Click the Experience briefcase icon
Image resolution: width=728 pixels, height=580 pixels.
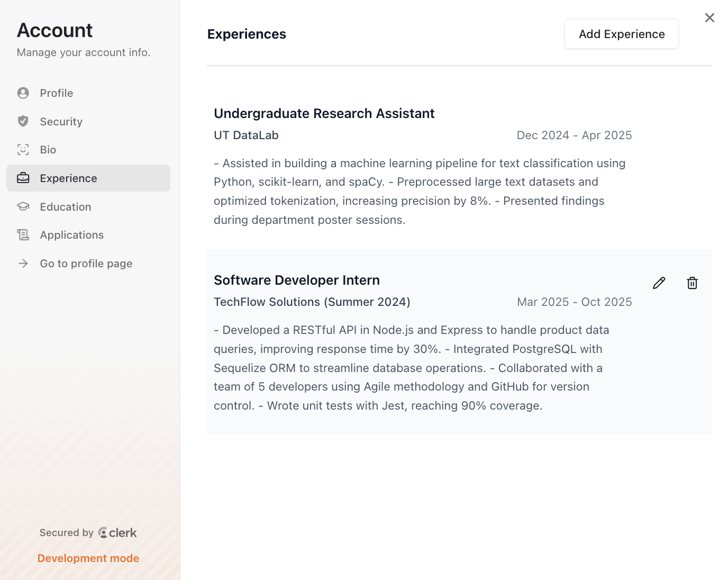pos(23,178)
